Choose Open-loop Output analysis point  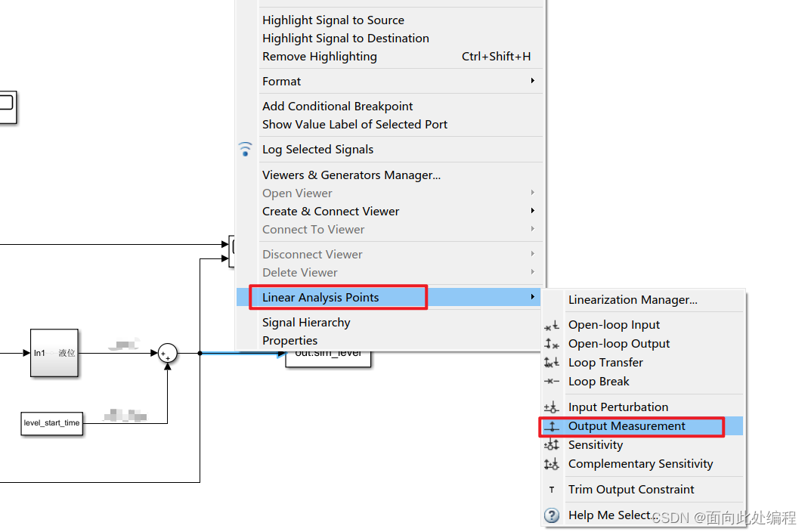[x=619, y=344]
